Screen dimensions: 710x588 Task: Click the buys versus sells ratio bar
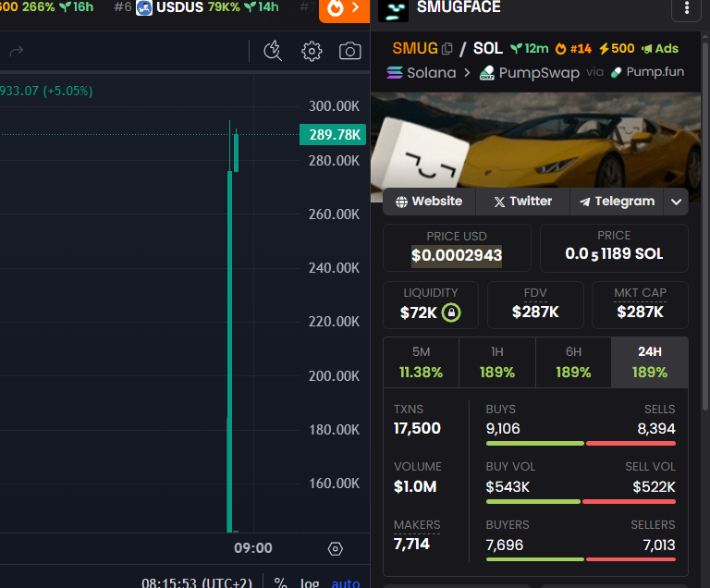coord(581,444)
